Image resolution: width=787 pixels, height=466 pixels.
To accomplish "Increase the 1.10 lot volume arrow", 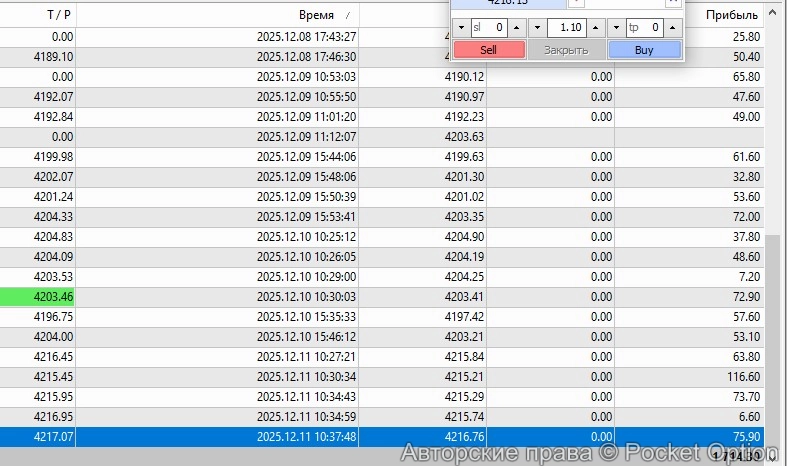I will coord(596,28).
